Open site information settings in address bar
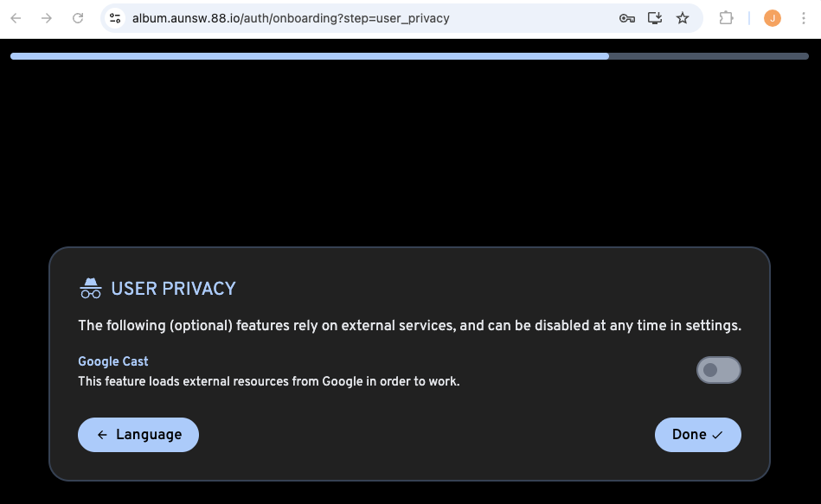The height and width of the screenshot is (504, 821). [115, 17]
